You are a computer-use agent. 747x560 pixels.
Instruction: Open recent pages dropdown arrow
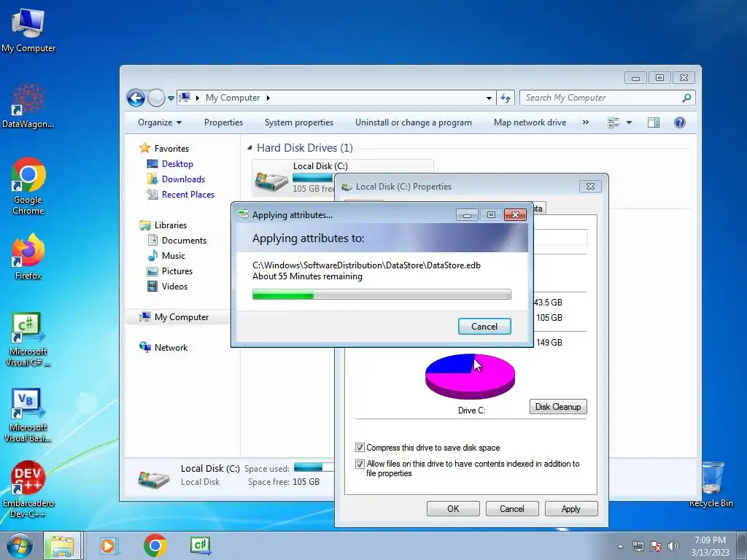pyautogui.click(x=171, y=98)
